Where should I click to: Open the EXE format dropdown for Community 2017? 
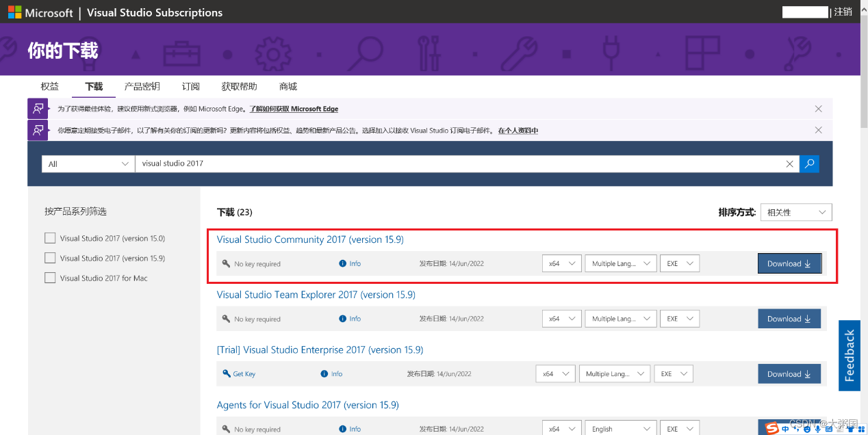click(680, 263)
